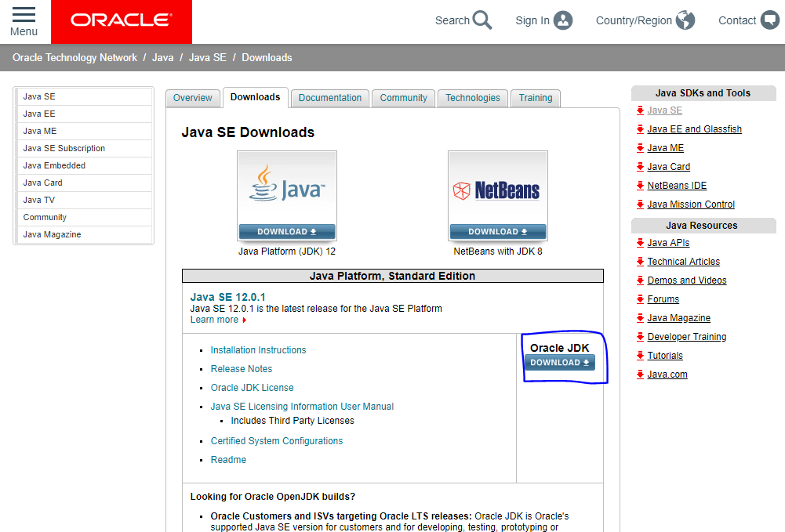Click red arrow icon beside Forums

click(x=640, y=299)
